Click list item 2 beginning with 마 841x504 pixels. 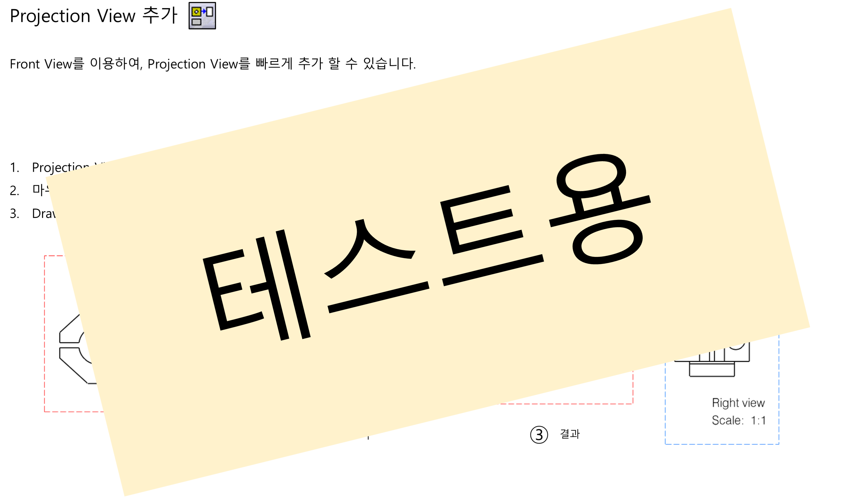pos(41,190)
